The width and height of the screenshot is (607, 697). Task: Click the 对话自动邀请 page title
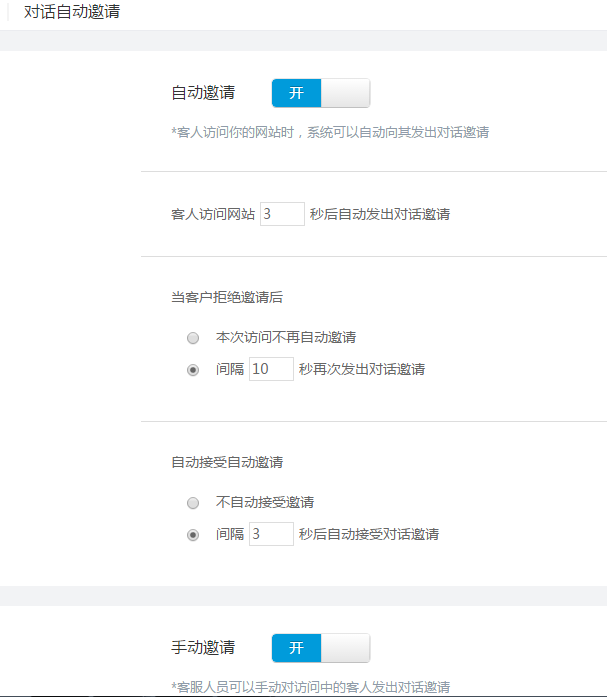click(x=73, y=13)
